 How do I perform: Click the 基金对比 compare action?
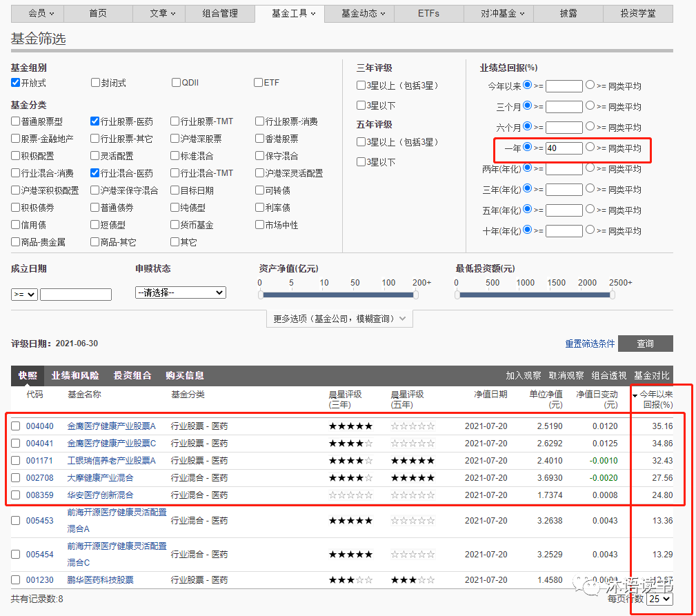(651, 376)
